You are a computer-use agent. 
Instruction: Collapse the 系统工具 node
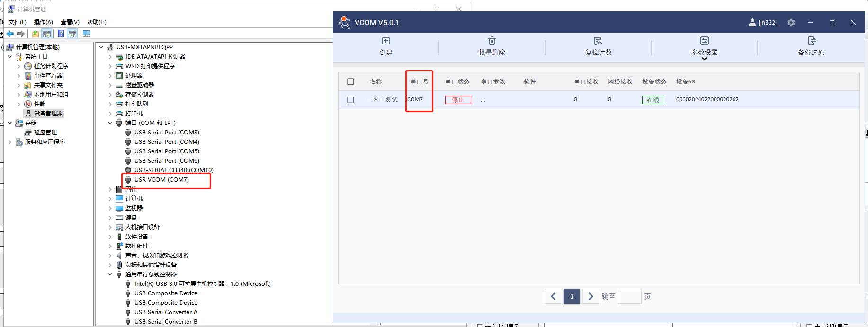[x=10, y=56]
